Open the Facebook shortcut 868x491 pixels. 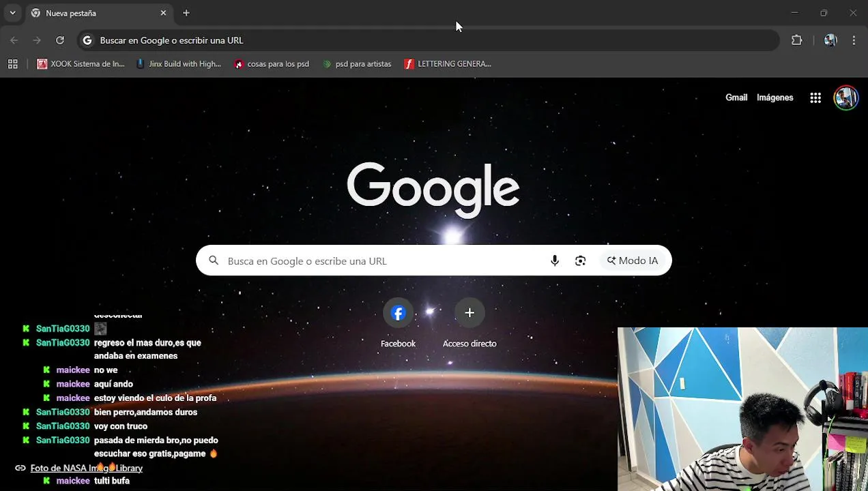pos(398,324)
